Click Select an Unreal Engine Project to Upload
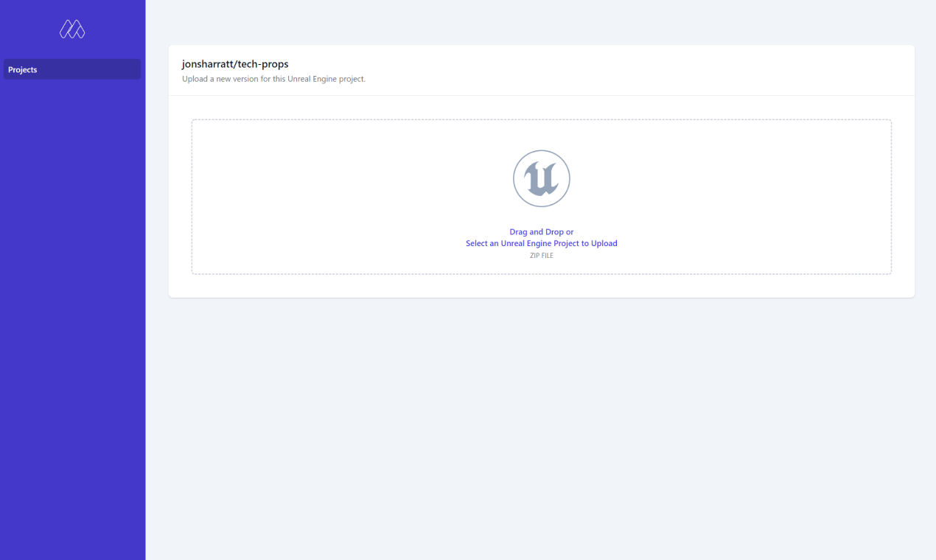936x560 pixels. [x=542, y=243]
